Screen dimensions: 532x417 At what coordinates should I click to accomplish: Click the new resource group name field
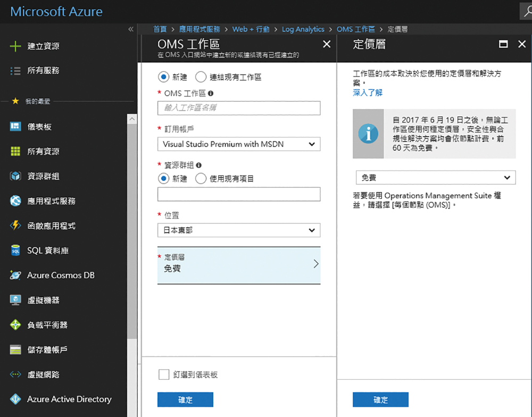[x=239, y=194]
